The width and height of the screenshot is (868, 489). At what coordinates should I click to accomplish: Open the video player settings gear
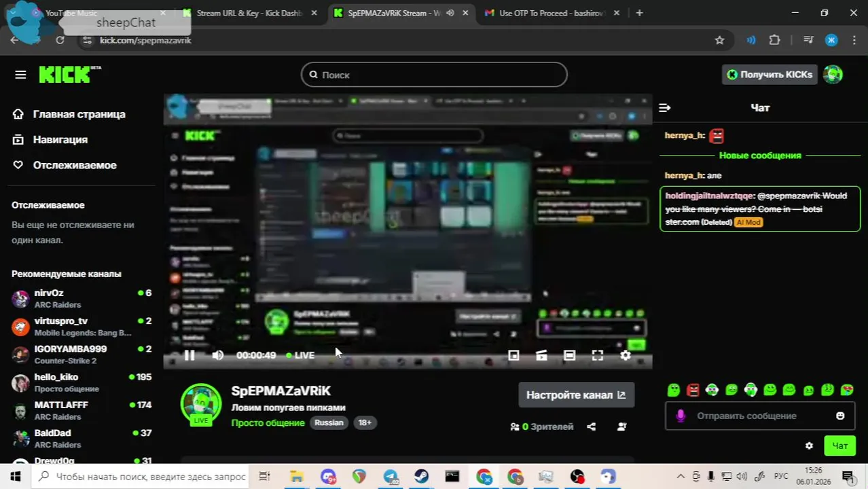626,355
